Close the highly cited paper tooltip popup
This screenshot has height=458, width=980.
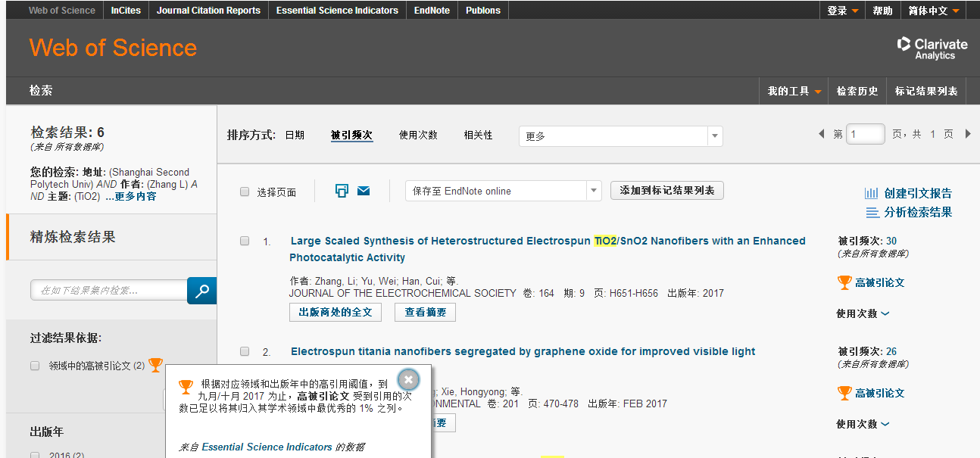pos(408,379)
